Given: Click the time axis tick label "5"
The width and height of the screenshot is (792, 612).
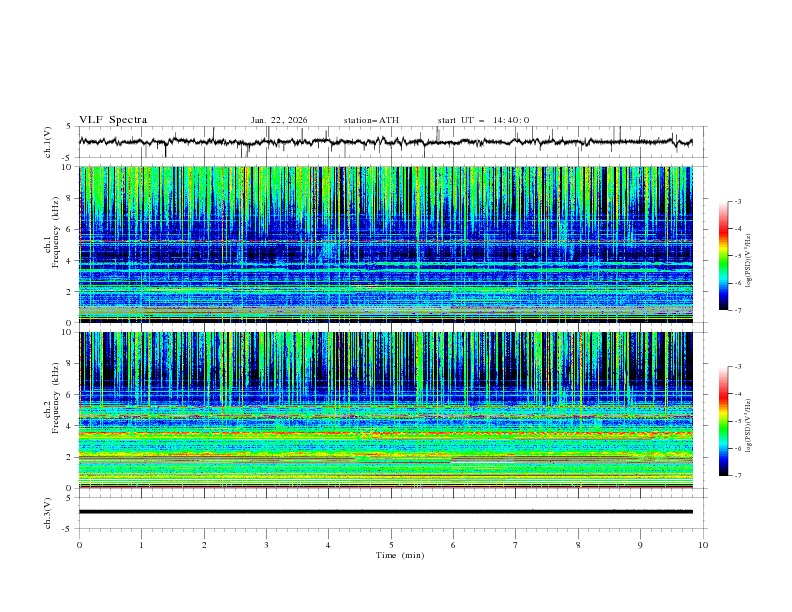Looking at the screenshot, I should point(391,545).
